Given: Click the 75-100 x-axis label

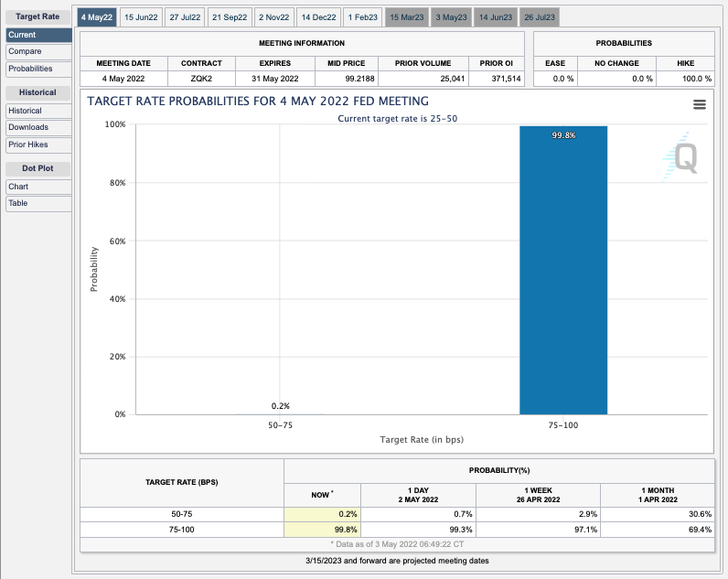Looking at the screenshot, I should [563, 425].
